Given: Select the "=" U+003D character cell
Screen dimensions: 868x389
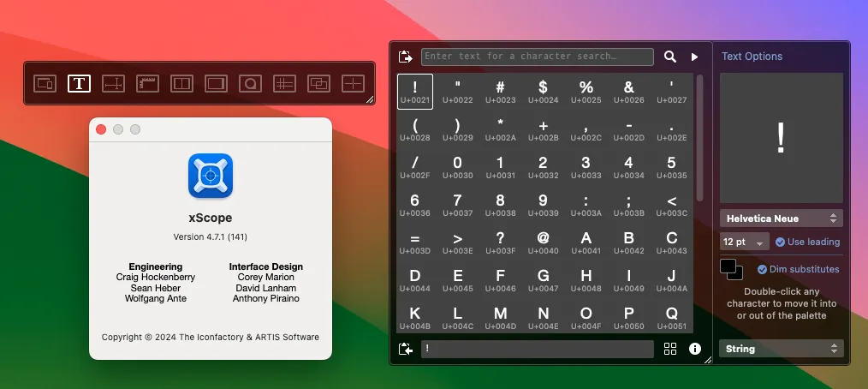Looking at the screenshot, I should [415, 242].
